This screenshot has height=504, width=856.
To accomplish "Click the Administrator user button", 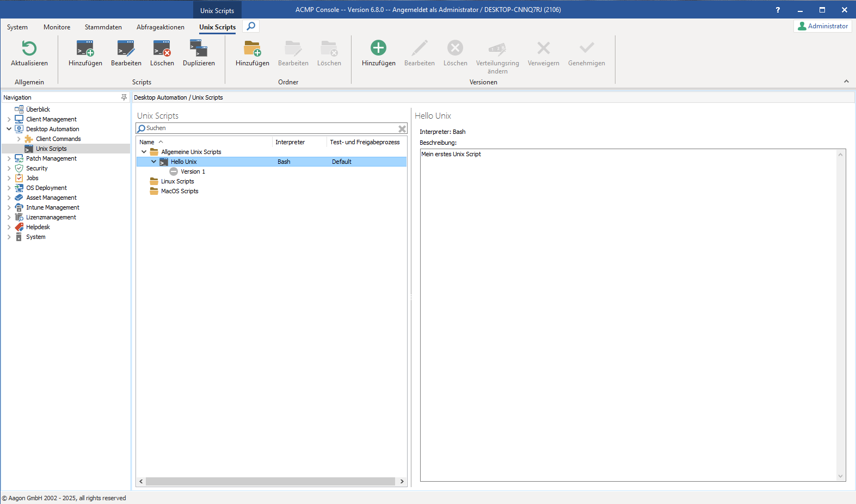I will pyautogui.click(x=822, y=26).
